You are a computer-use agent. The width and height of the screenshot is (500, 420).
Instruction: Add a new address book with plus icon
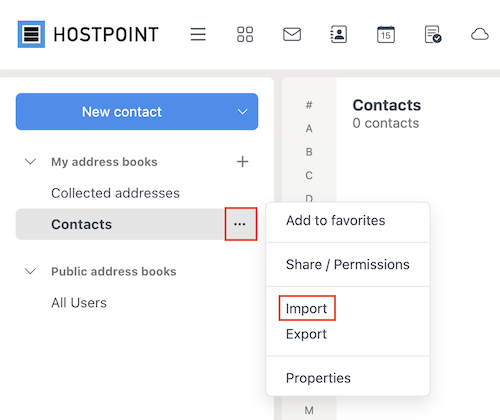tap(243, 162)
